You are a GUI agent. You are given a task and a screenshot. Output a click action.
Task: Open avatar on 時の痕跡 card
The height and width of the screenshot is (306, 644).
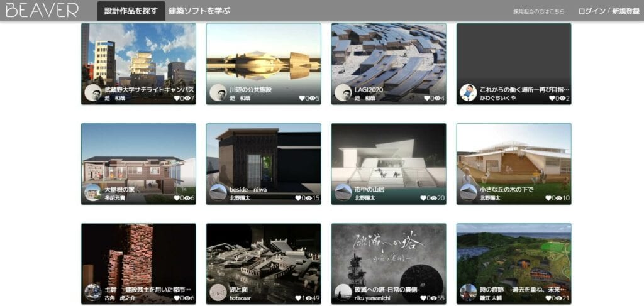(x=468, y=292)
